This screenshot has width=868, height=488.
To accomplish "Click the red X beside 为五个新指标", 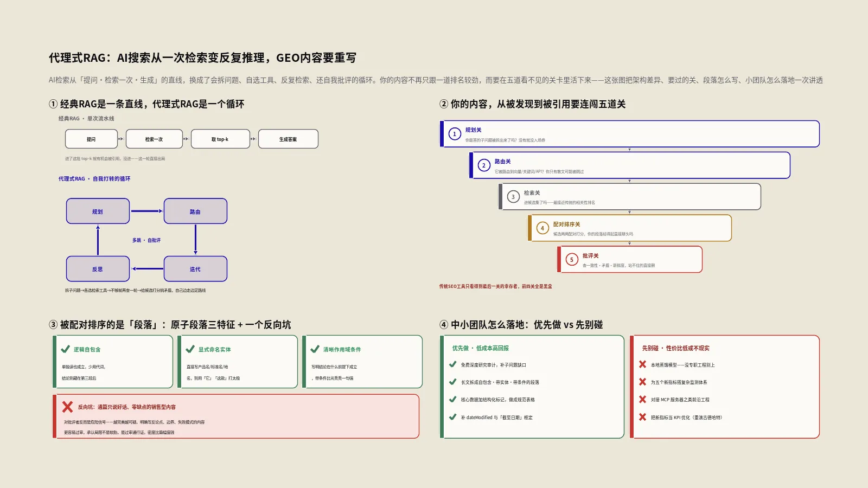I will pyautogui.click(x=643, y=382).
